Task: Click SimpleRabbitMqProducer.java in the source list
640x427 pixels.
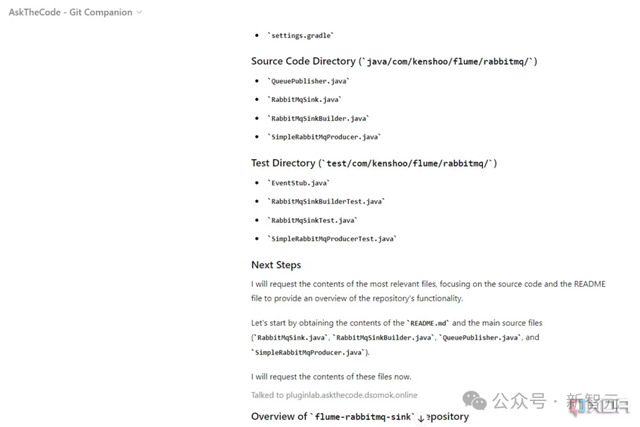Action: click(x=324, y=136)
